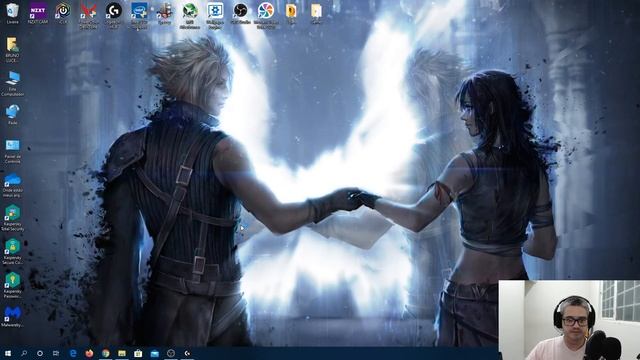Open the Windows Start menu
Viewport: 640px width, 360px height.
[7, 353]
